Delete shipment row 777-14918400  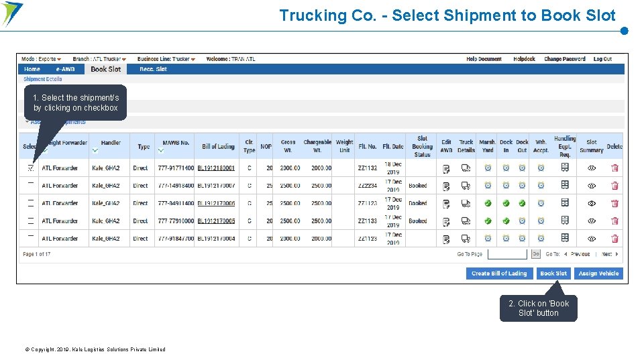click(614, 186)
